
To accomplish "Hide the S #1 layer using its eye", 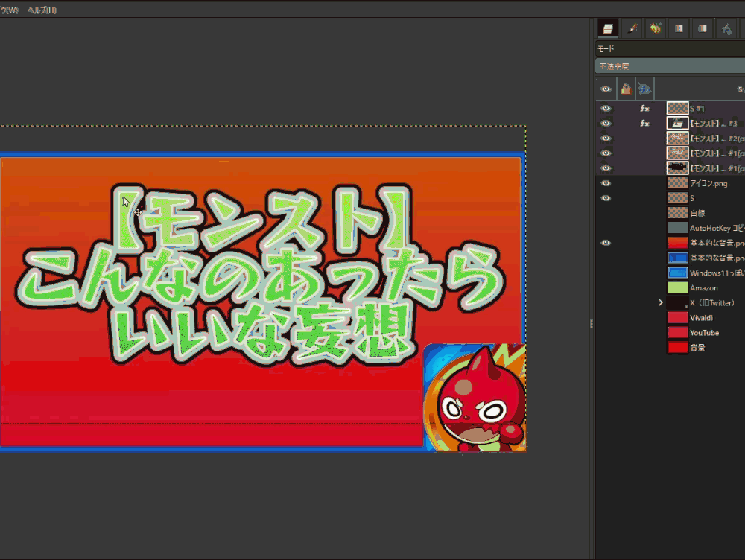I will [606, 109].
